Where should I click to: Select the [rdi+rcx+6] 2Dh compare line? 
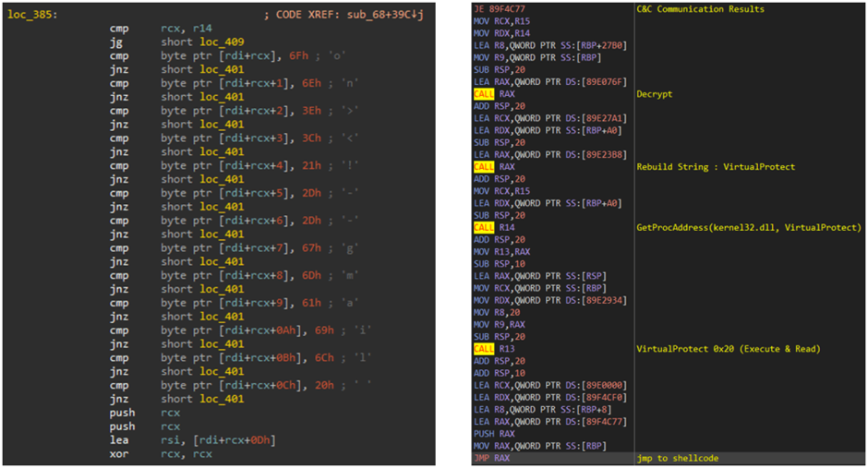235,221
